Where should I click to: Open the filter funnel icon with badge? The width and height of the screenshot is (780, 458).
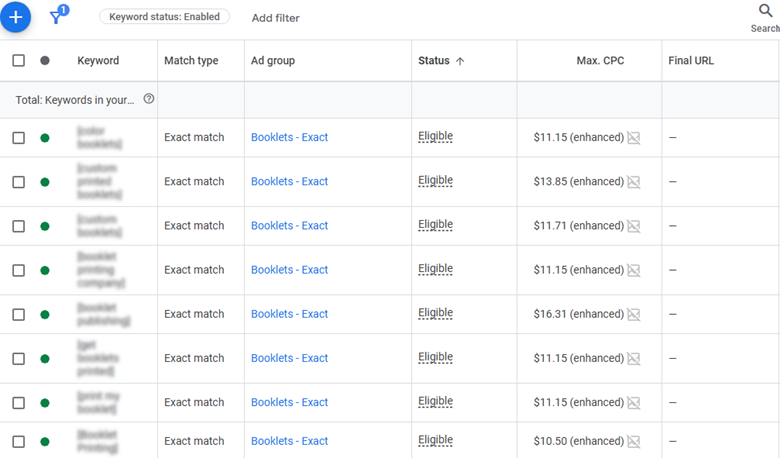click(x=59, y=15)
